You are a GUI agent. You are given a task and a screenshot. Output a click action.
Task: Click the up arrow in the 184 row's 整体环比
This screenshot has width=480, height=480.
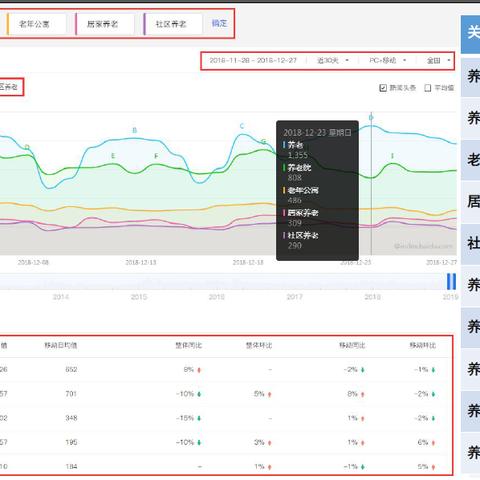[269, 467]
